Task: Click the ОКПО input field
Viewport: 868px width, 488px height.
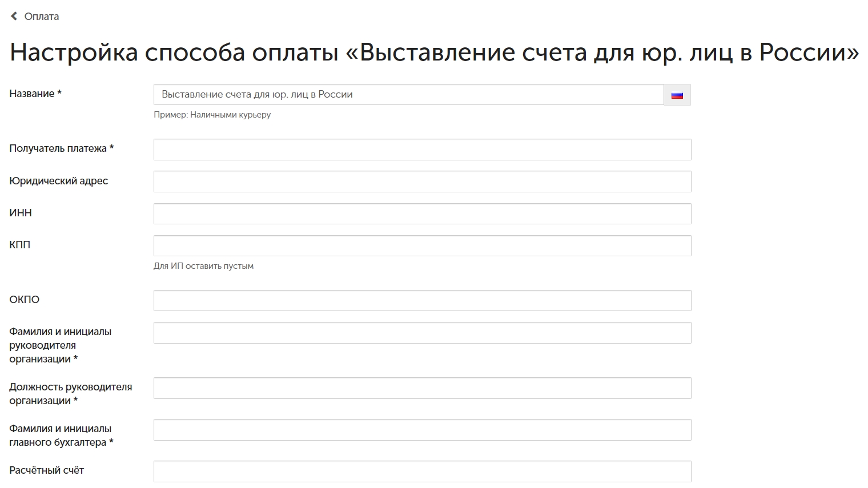Action: click(423, 300)
